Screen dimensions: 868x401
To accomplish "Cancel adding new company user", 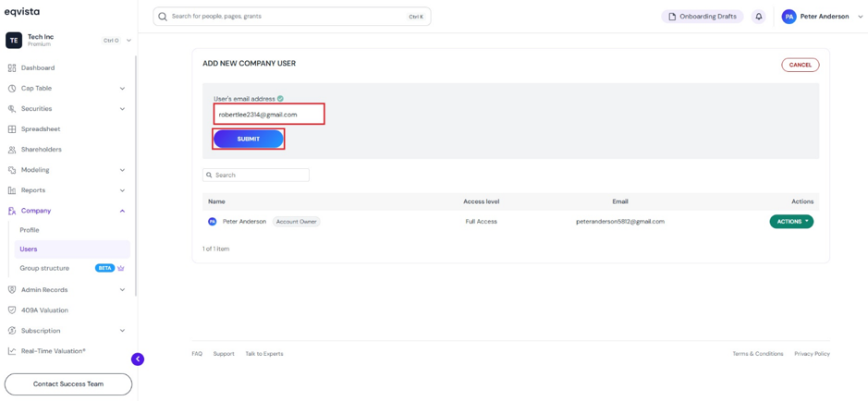I will 801,65.
